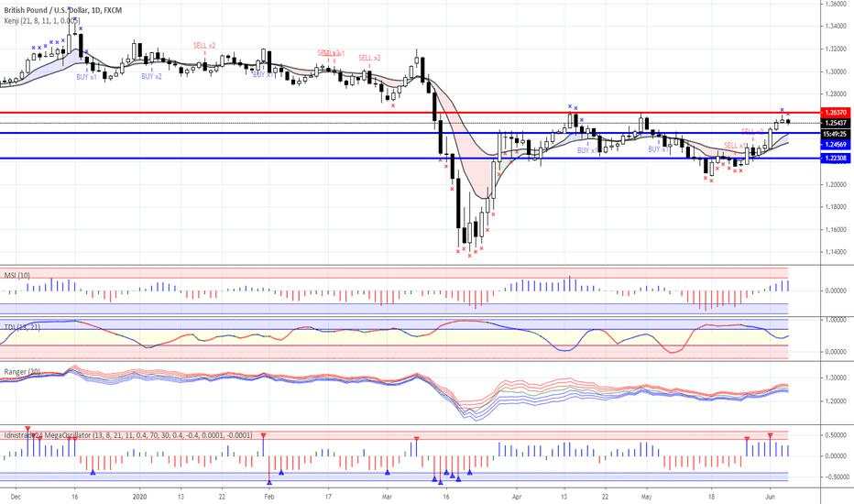
Task: Open the Kenji indicator legend
Action: (42, 21)
